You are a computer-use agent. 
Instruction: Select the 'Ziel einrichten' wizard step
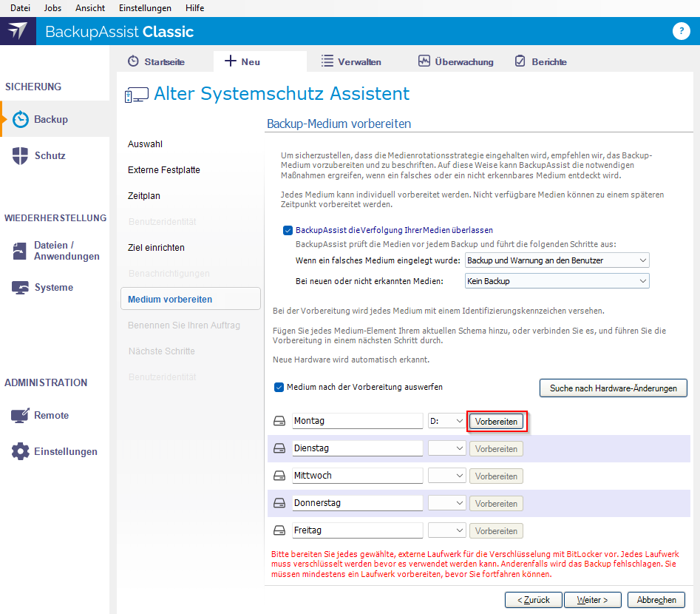click(156, 248)
